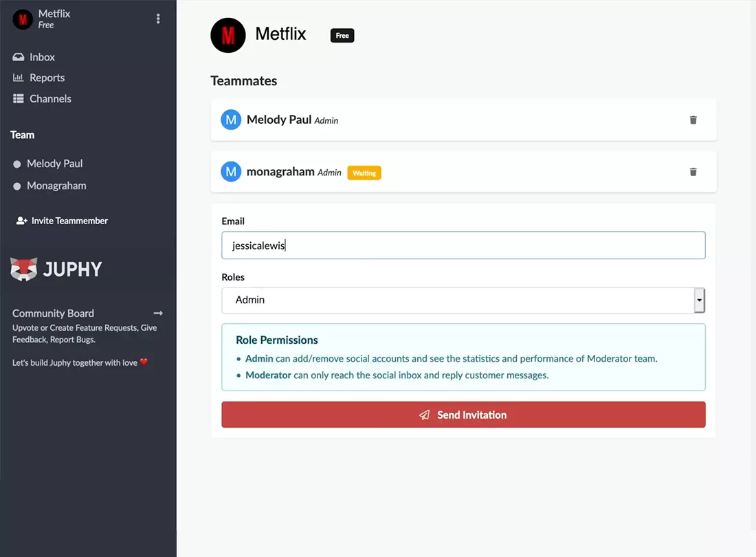
Task: Click the Free plan badge
Action: [x=342, y=36]
